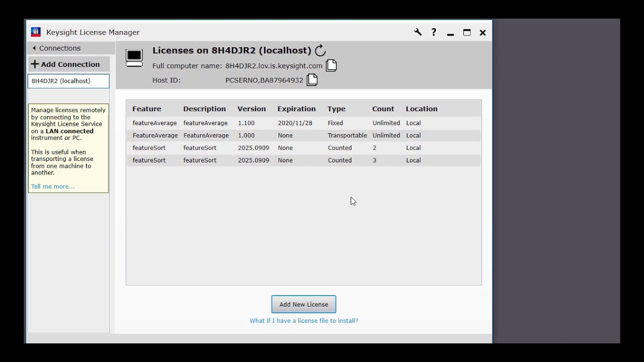Click the Keysight License Manager app logo
Image resolution: width=644 pixels, height=362 pixels.
[x=36, y=32]
